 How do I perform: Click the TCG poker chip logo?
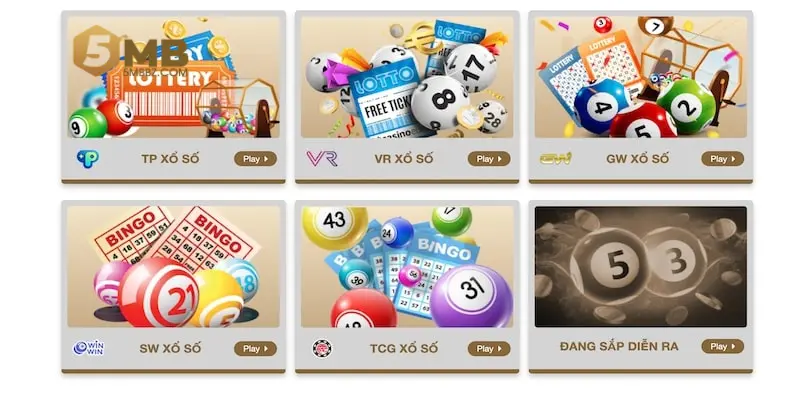point(322,348)
